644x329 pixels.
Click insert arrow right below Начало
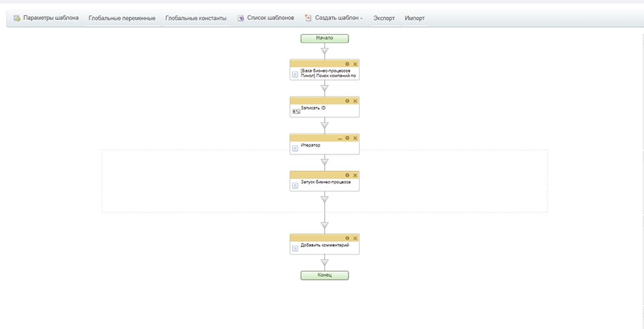click(325, 51)
